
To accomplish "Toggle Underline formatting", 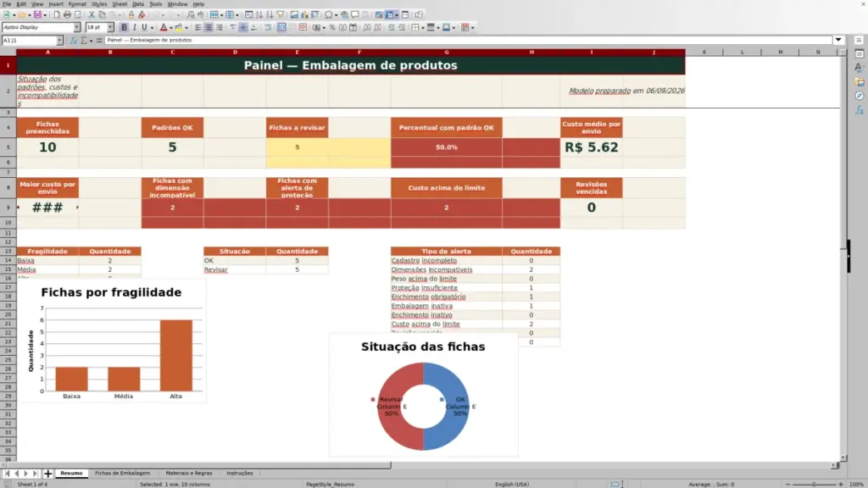I will coord(144,28).
